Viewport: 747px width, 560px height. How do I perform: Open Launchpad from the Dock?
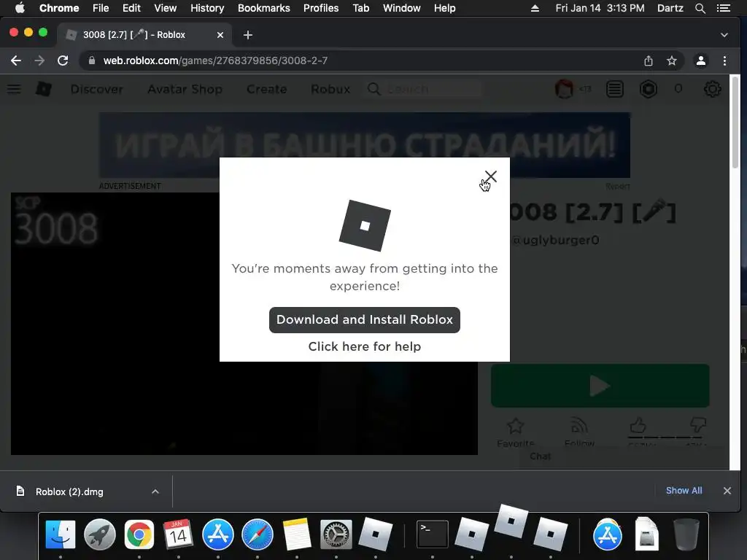pyautogui.click(x=99, y=534)
